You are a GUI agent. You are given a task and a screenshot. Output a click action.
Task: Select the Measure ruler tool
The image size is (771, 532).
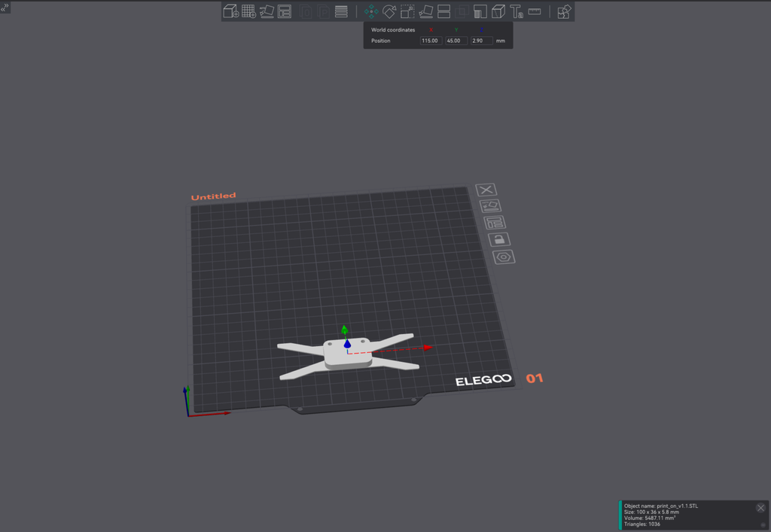point(535,11)
